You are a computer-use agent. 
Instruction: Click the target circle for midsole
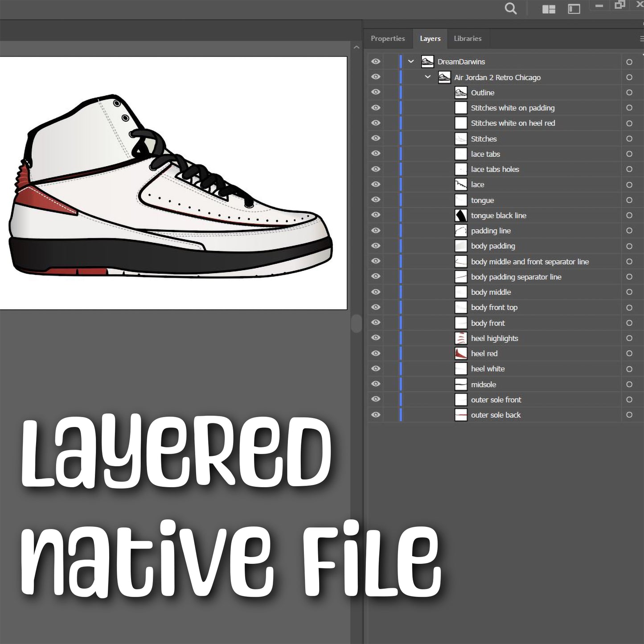(x=629, y=384)
